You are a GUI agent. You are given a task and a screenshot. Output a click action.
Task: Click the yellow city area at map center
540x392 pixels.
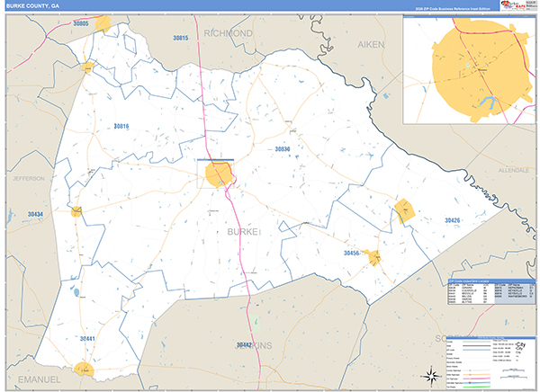tap(218, 174)
